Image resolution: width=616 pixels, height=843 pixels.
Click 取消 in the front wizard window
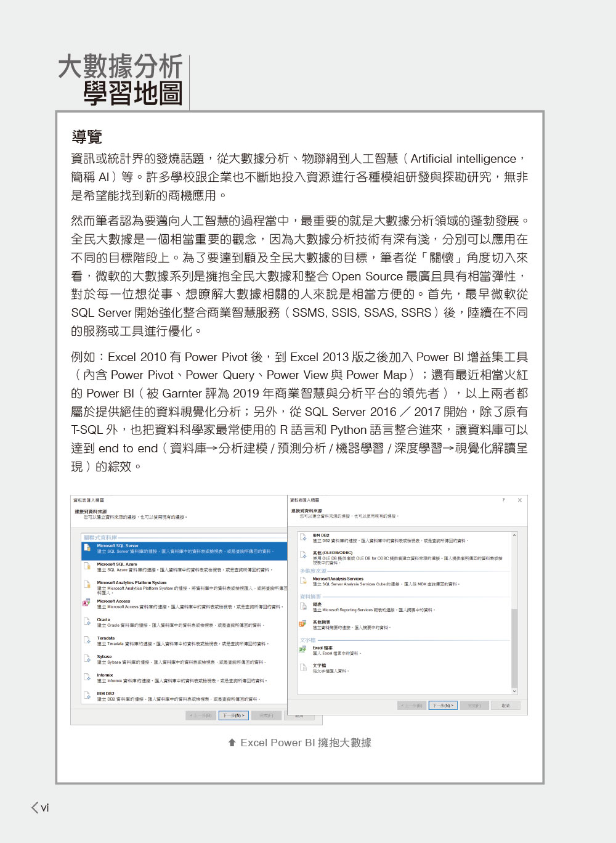click(x=506, y=706)
